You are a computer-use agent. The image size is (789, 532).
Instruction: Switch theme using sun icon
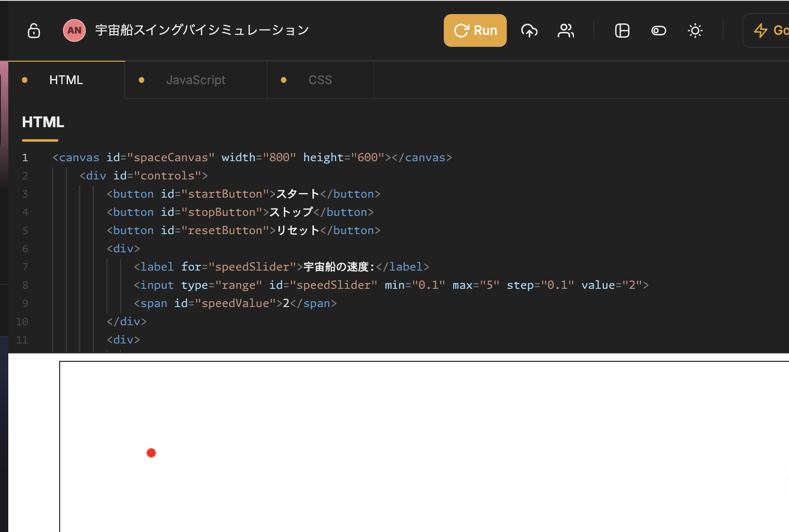point(695,31)
